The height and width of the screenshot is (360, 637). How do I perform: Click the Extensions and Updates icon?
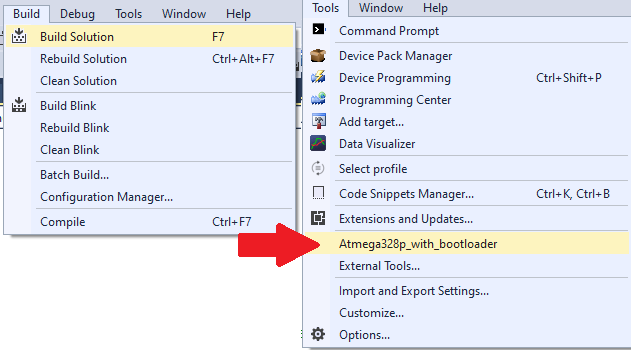[318, 218]
